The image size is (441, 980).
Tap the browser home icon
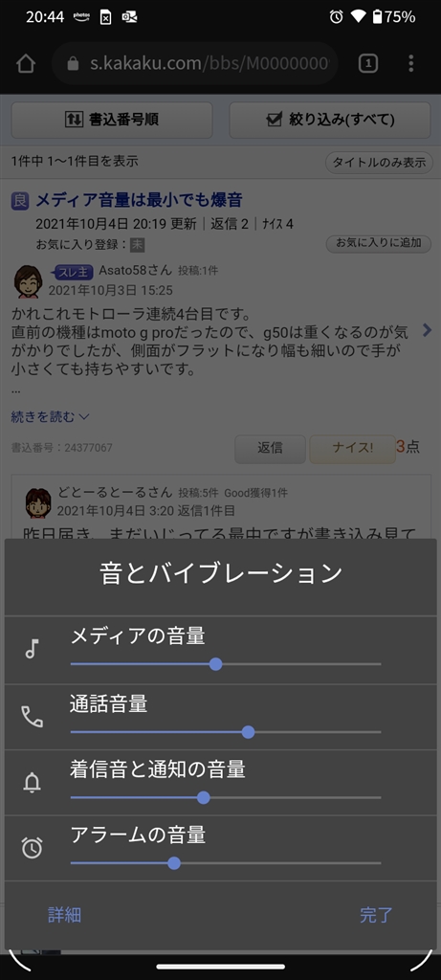pos(26,63)
